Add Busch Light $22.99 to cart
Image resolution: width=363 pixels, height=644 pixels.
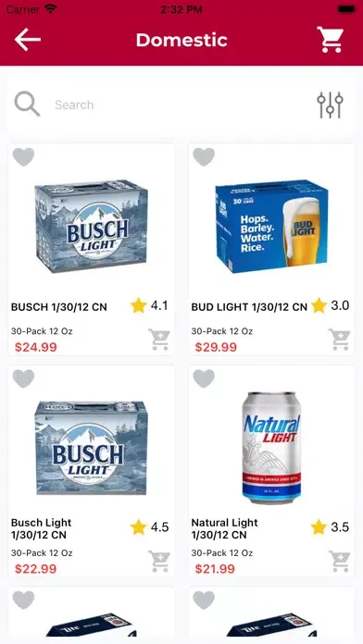coord(159,562)
